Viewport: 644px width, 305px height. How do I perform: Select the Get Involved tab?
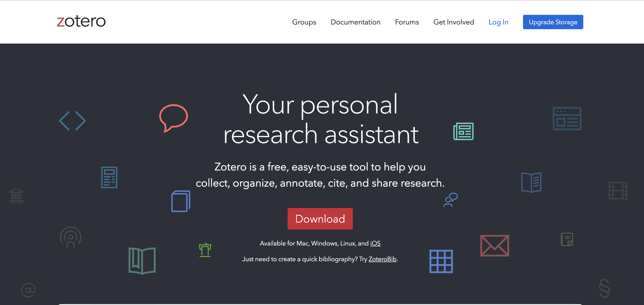[454, 22]
